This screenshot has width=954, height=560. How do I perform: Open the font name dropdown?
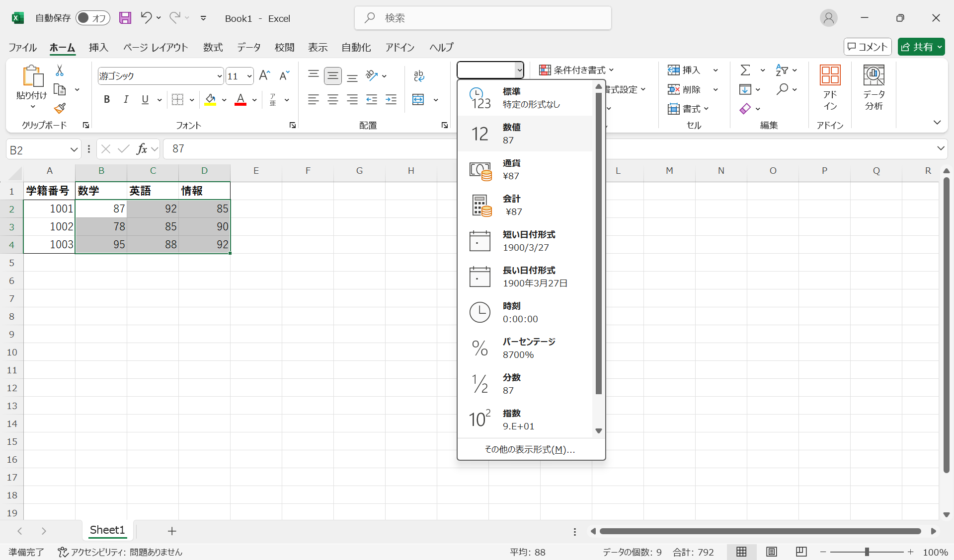tap(219, 76)
